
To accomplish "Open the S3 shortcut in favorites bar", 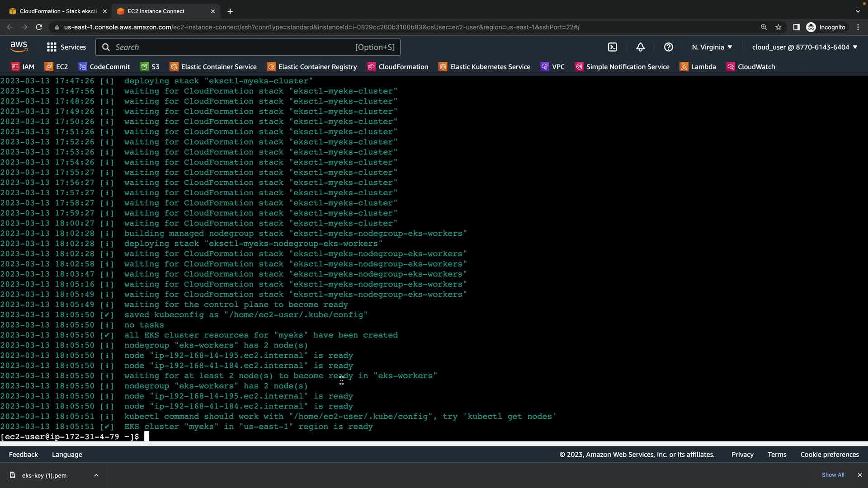I will tap(150, 67).
